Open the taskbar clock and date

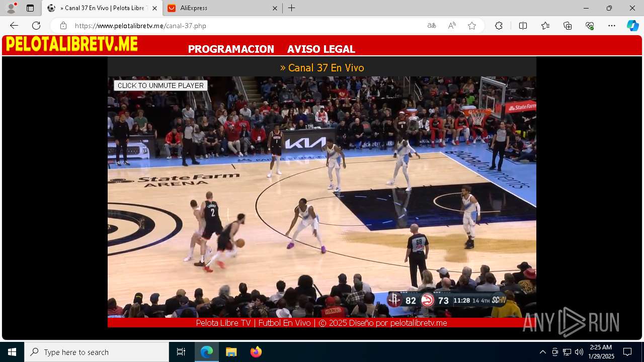pos(601,352)
